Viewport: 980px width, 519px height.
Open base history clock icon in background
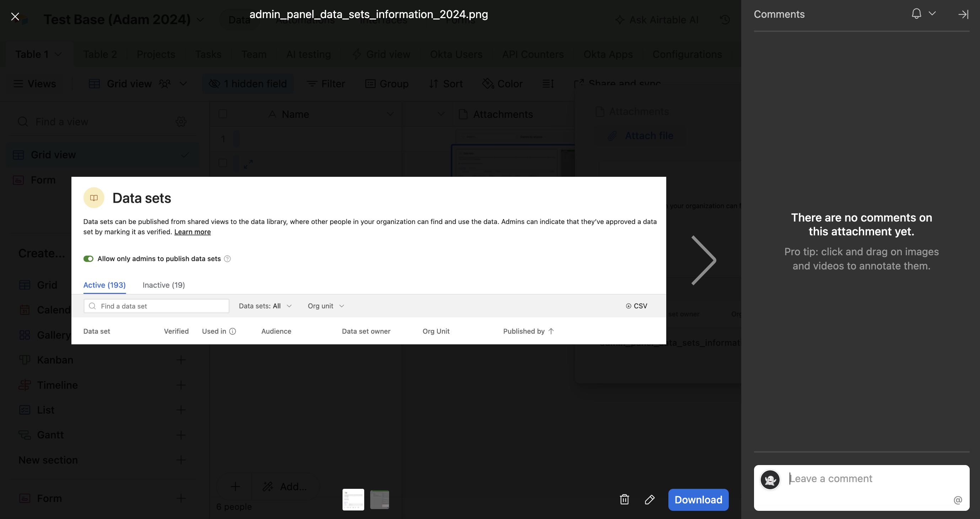725,20
